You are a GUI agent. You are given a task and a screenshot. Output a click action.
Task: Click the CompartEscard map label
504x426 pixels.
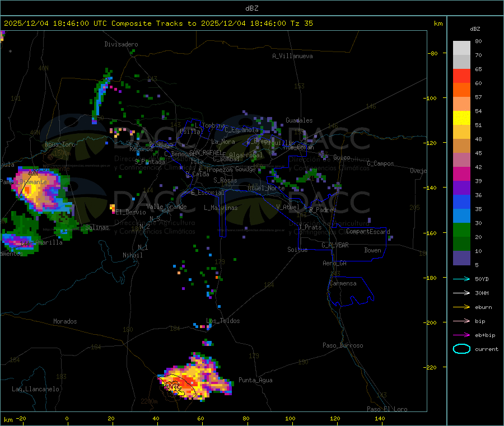(x=368, y=231)
